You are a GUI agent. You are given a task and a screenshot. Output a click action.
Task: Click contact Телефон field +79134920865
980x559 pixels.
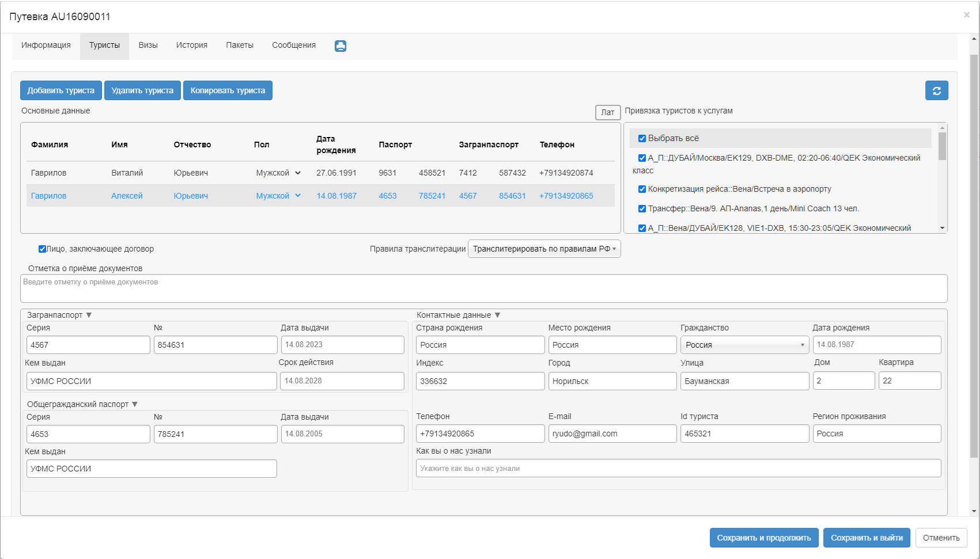point(480,433)
